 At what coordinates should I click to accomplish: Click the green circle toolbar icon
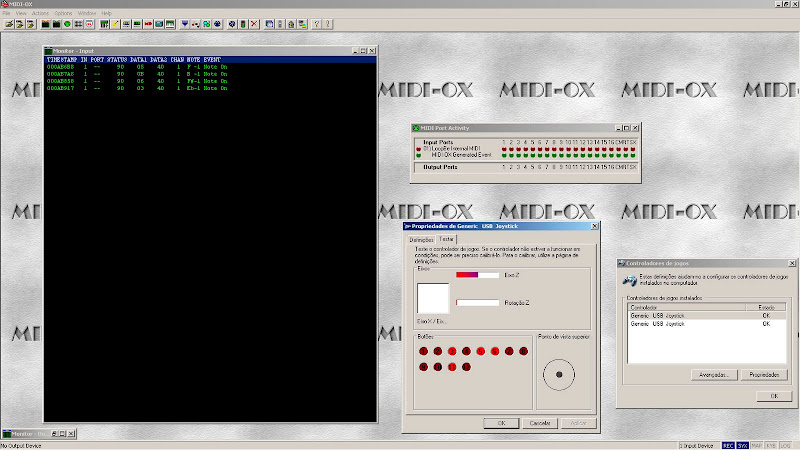(x=67, y=24)
